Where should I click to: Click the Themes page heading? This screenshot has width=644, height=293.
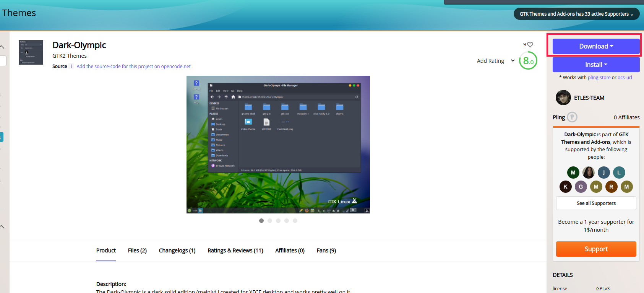pyautogui.click(x=19, y=13)
